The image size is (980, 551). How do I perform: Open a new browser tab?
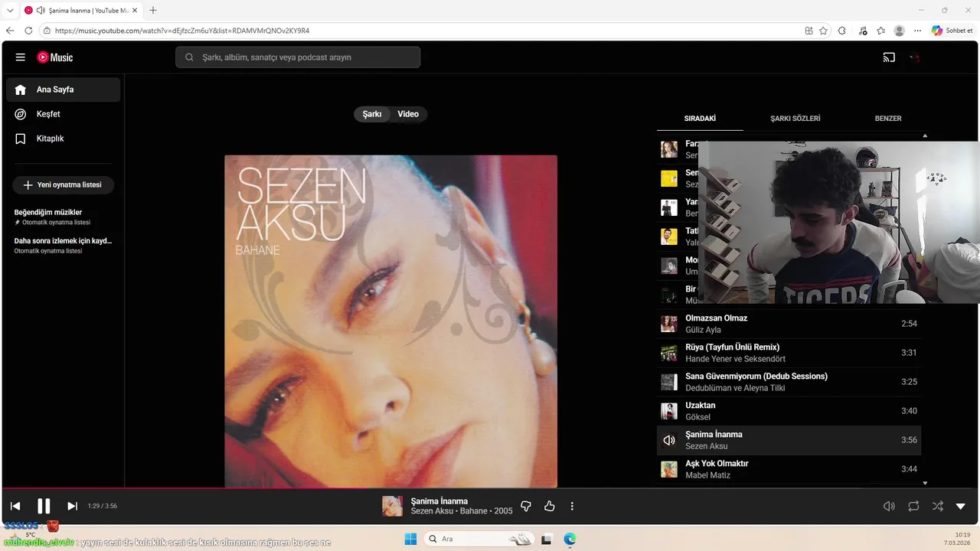[153, 10]
